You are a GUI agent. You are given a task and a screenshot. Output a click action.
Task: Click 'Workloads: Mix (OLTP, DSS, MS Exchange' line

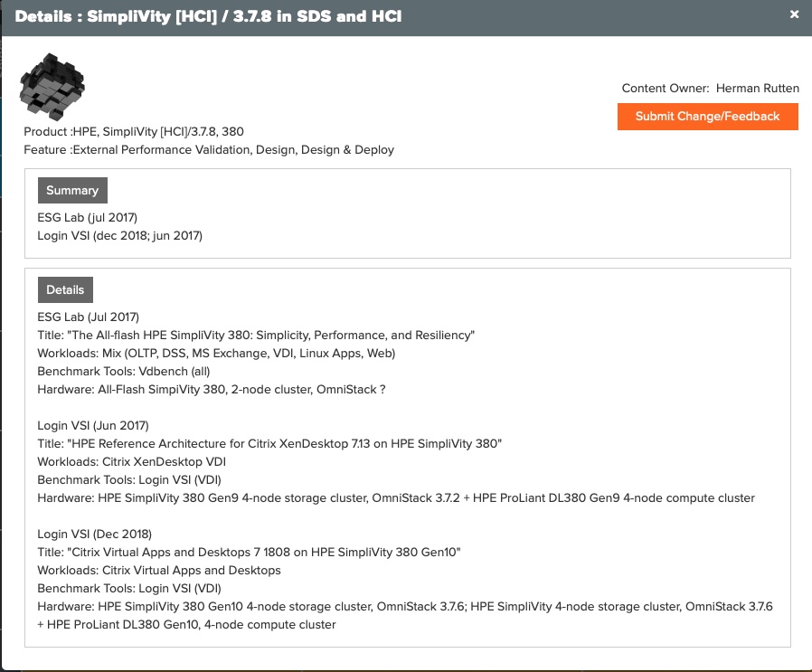[216, 354]
